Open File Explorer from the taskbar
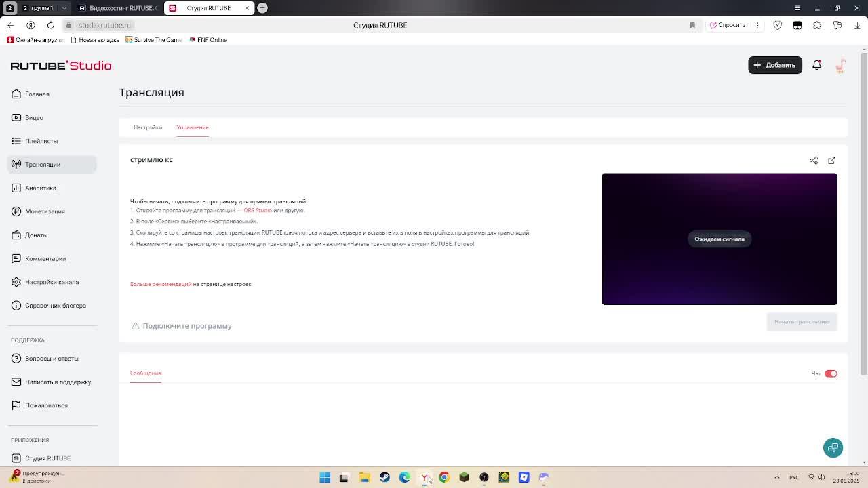This screenshot has width=868, height=488. click(365, 477)
